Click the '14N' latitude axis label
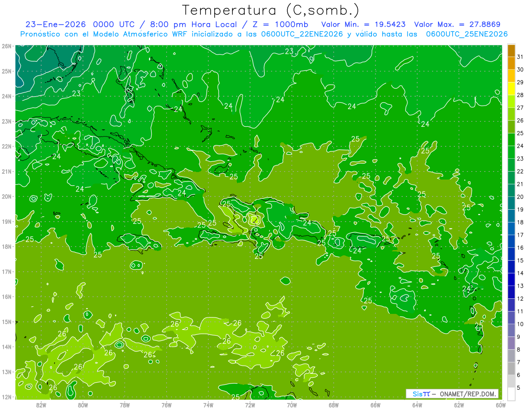The width and height of the screenshot is (532, 411). click(6, 346)
